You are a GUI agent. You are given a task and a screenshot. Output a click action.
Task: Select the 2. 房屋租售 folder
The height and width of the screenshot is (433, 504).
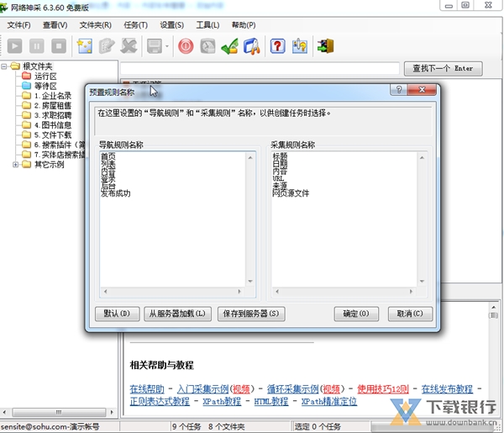point(53,105)
